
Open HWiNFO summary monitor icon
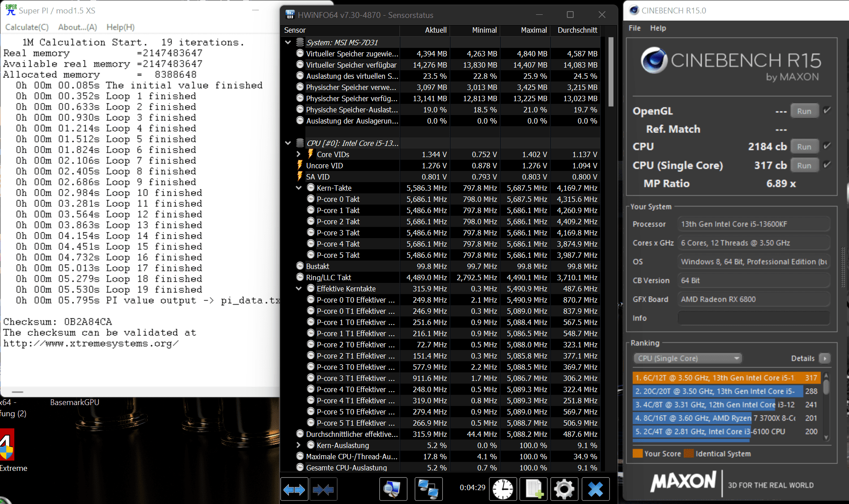click(x=393, y=489)
